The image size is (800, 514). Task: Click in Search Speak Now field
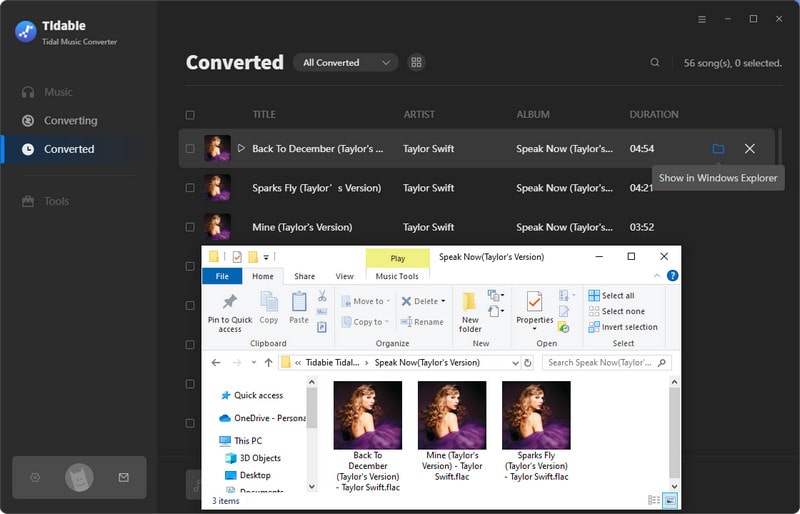(607, 363)
